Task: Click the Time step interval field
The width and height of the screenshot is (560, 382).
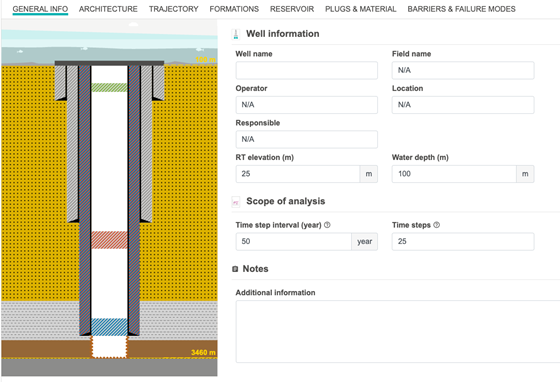Action: pos(294,241)
